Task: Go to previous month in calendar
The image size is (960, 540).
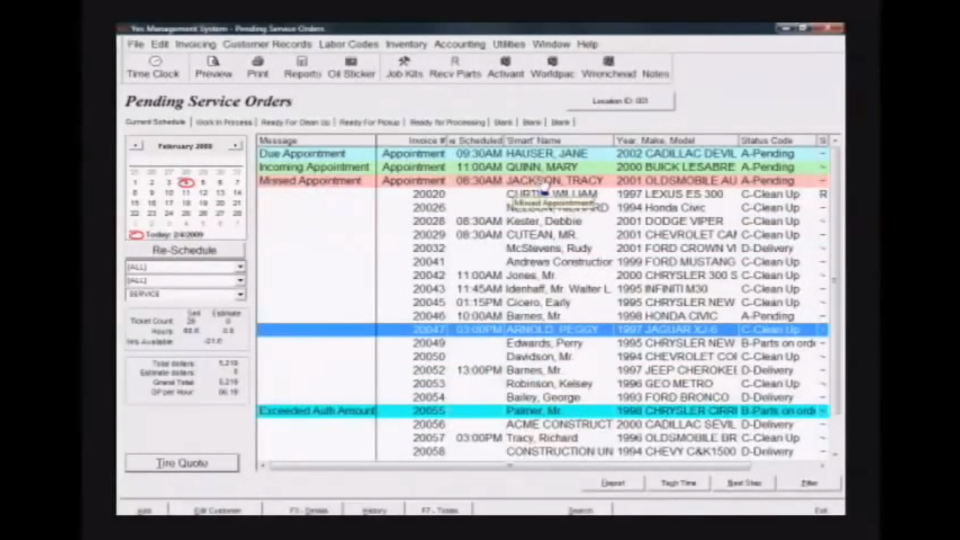Action: tap(136, 146)
